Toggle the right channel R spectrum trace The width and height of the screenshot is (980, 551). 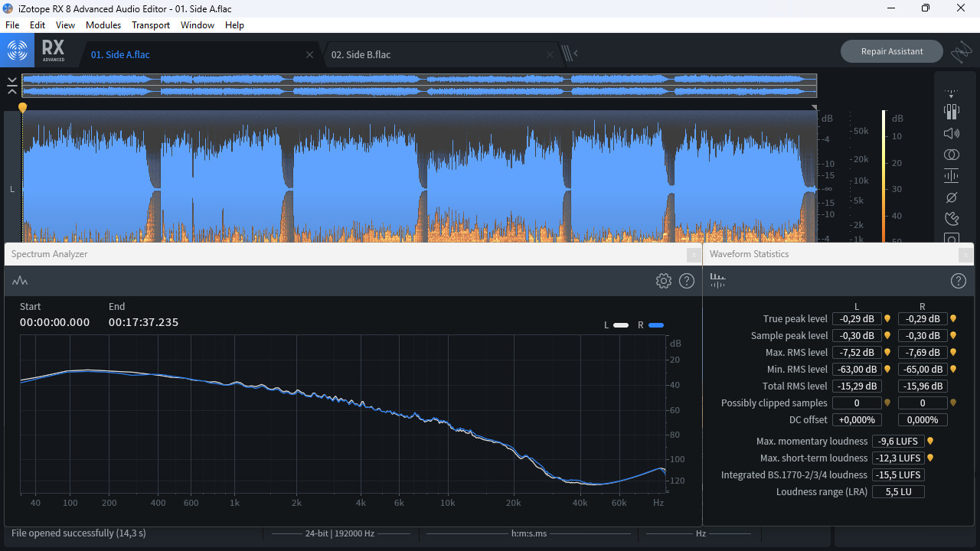655,325
